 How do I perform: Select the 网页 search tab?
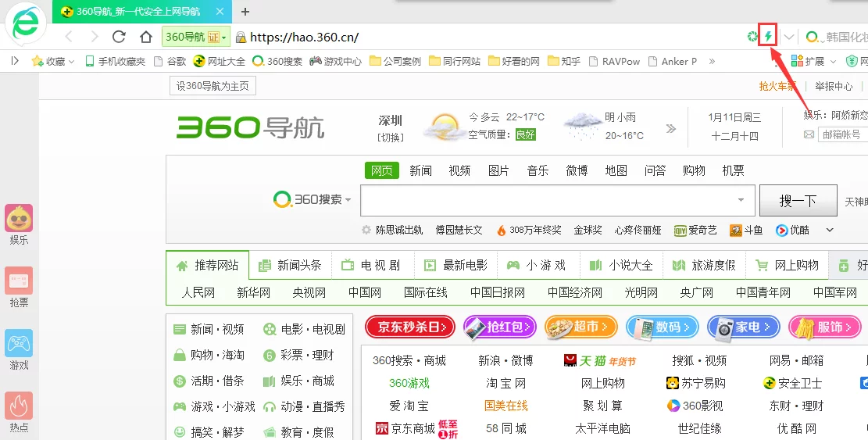coord(382,170)
